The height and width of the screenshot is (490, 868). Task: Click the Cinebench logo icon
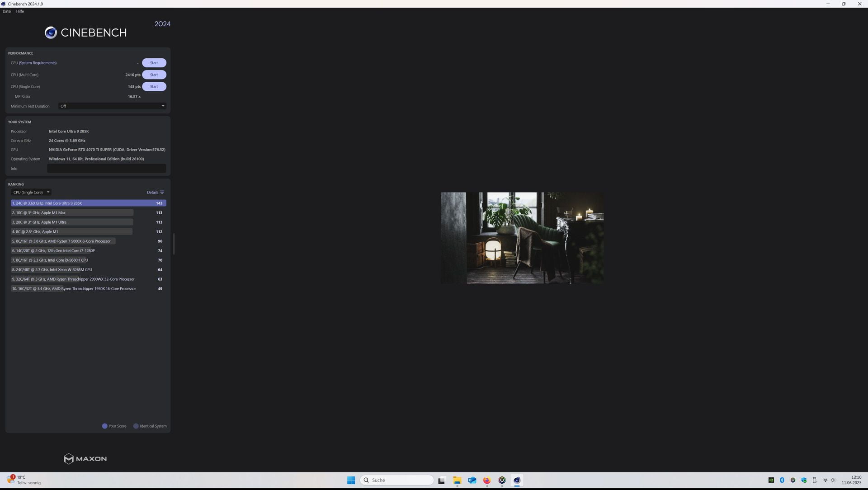click(x=51, y=33)
